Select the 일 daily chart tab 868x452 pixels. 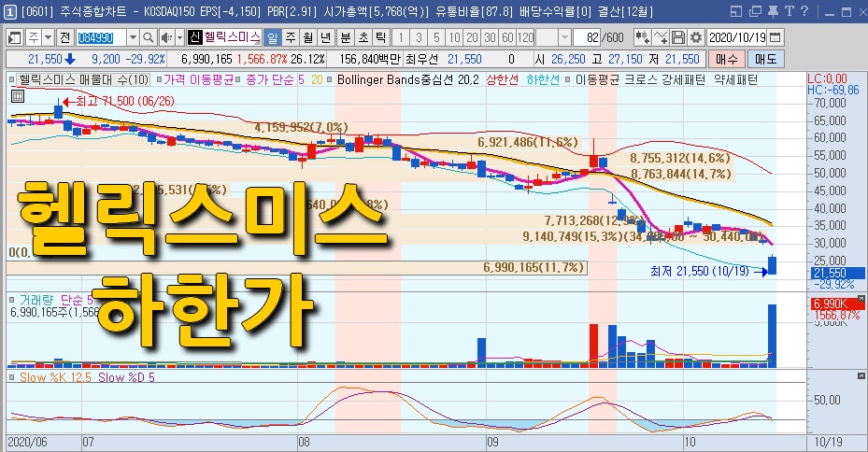(x=272, y=37)
